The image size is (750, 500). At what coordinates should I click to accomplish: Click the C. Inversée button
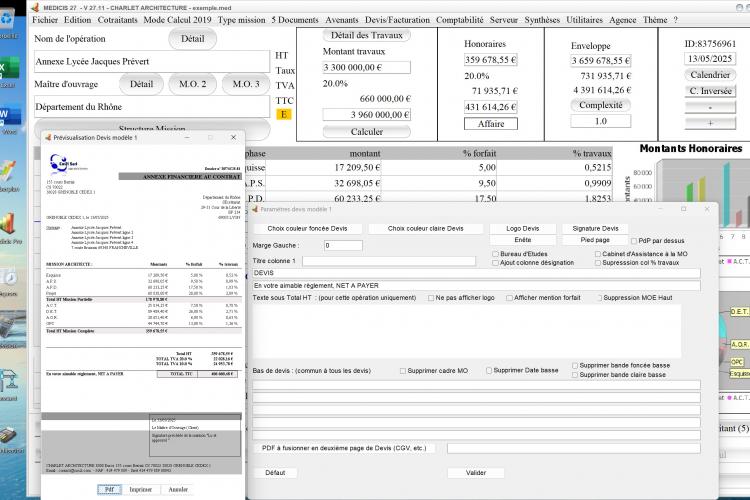tap(710, 91)
